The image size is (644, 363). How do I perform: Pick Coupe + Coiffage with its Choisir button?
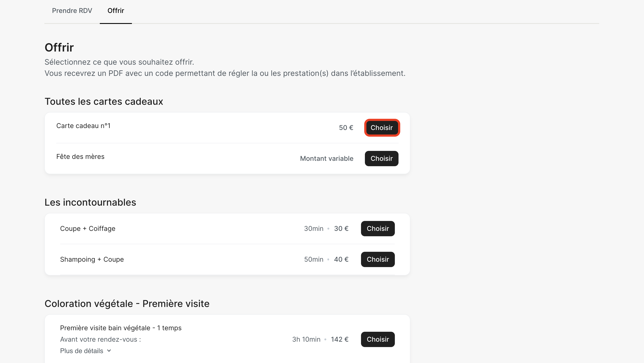coord(378,228)
